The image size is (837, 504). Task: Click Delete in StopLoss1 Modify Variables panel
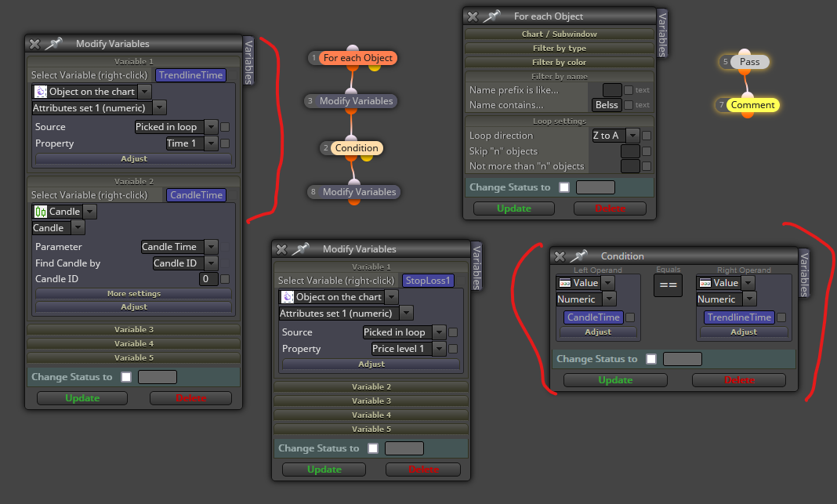pos(423,470)
